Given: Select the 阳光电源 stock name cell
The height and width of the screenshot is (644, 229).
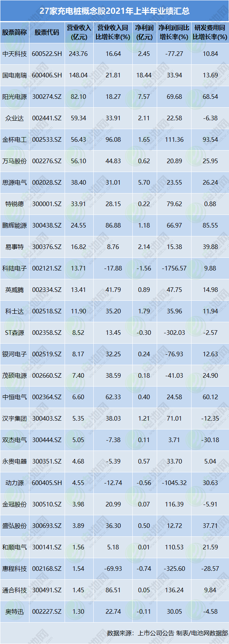Looking at the screenshot, I should tap(15, 97).
